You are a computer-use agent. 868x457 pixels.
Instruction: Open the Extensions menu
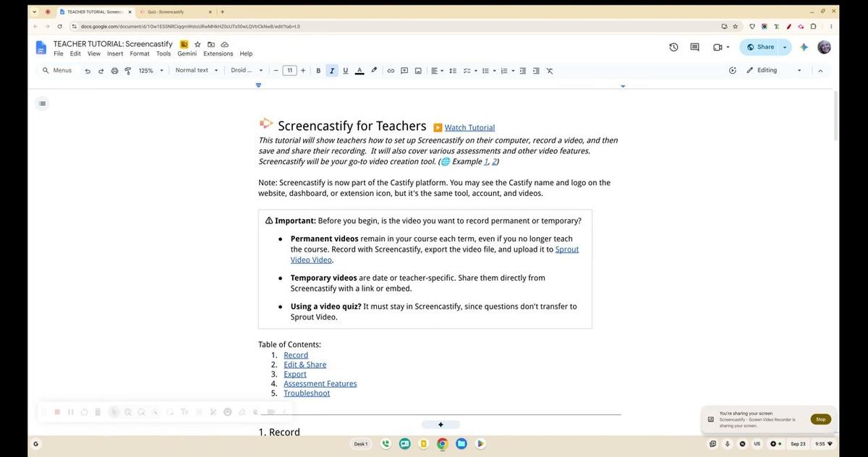coord(218,54)
